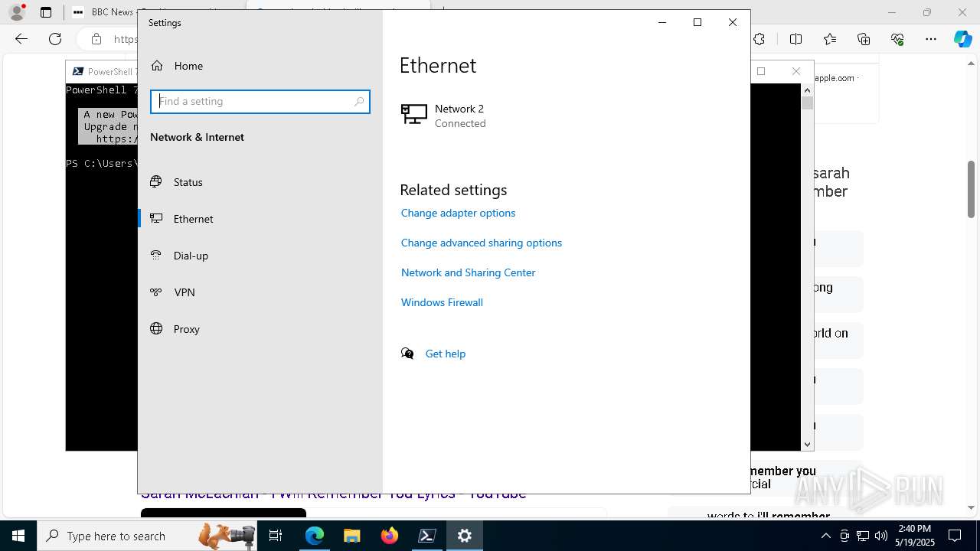The width and height of the screenshot is (980, 551).
Task: Open notification center icon
Action: click(955, 536)
